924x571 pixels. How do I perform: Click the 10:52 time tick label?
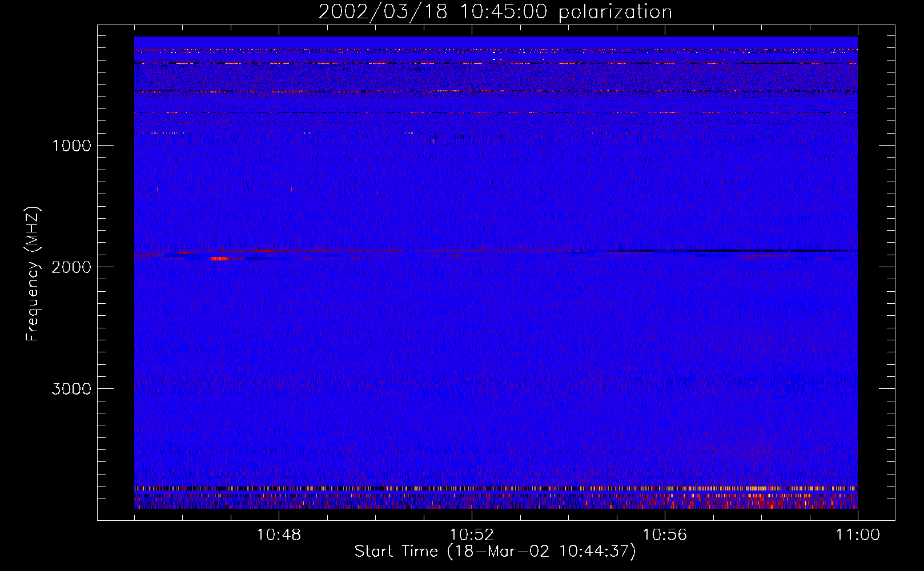click(472, 535)
